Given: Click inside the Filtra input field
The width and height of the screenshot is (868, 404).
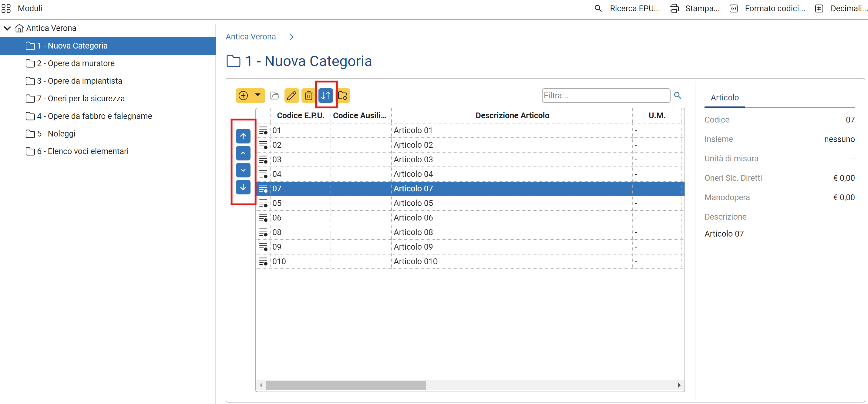Looking at the screenshot, I should click(606, 95).
